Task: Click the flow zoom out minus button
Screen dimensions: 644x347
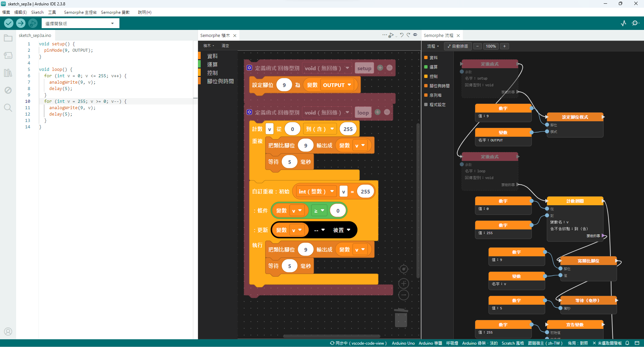Action: coord(477,46)
